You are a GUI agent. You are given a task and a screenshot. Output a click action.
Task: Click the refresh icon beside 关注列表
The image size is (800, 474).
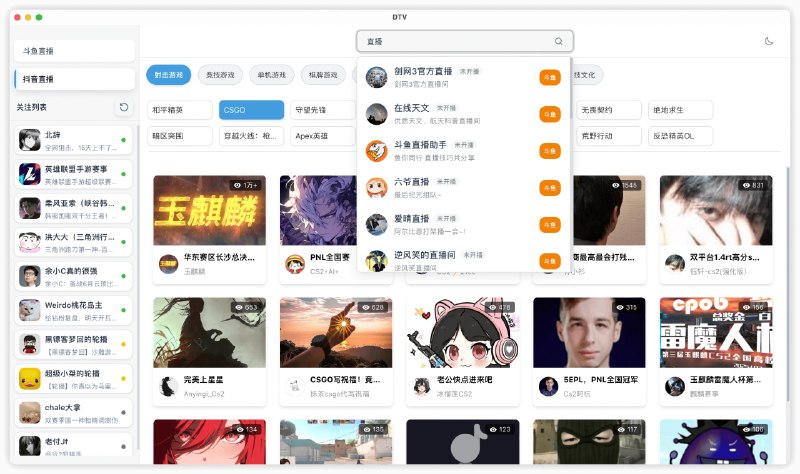[123, 107]
